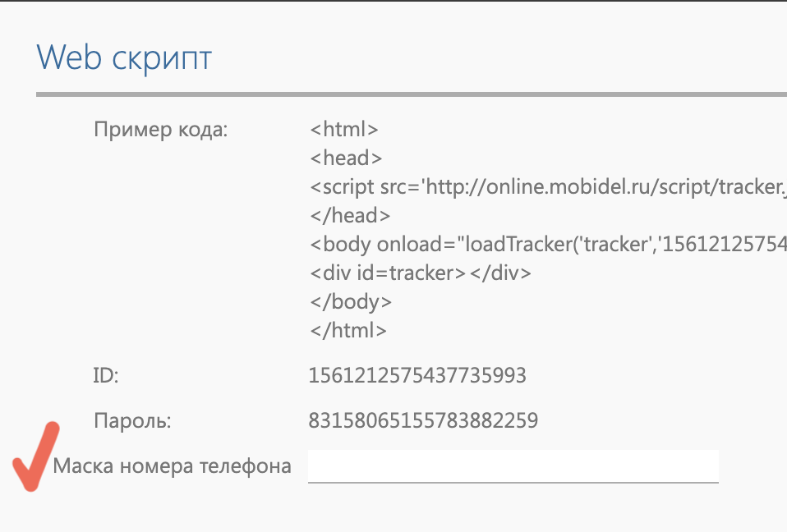This screenshot has height=532, width=787.
Task: Click the opening <html> tag line
Action: (x=344, y=129)
